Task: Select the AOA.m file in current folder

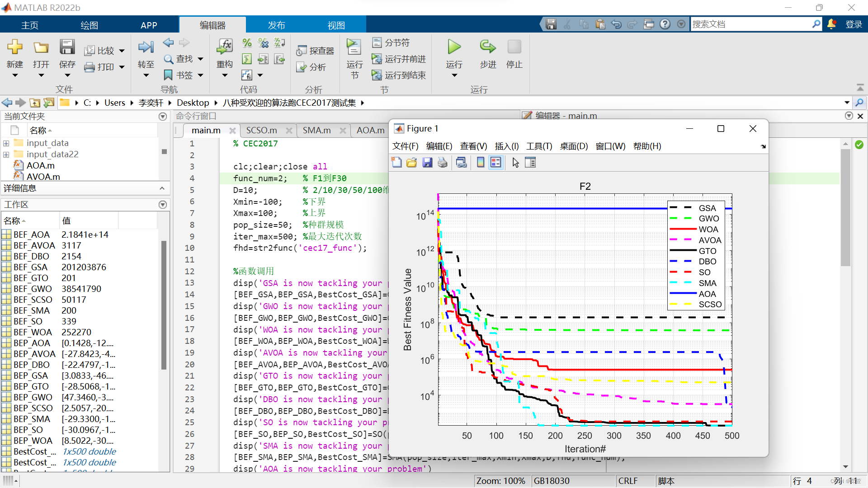Action: [x=41, y=165]
